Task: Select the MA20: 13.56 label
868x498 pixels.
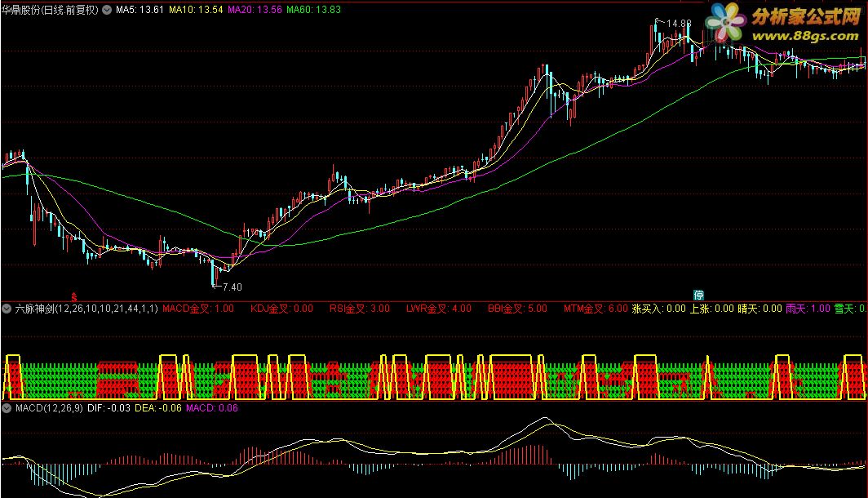Action: pos(255,10)
